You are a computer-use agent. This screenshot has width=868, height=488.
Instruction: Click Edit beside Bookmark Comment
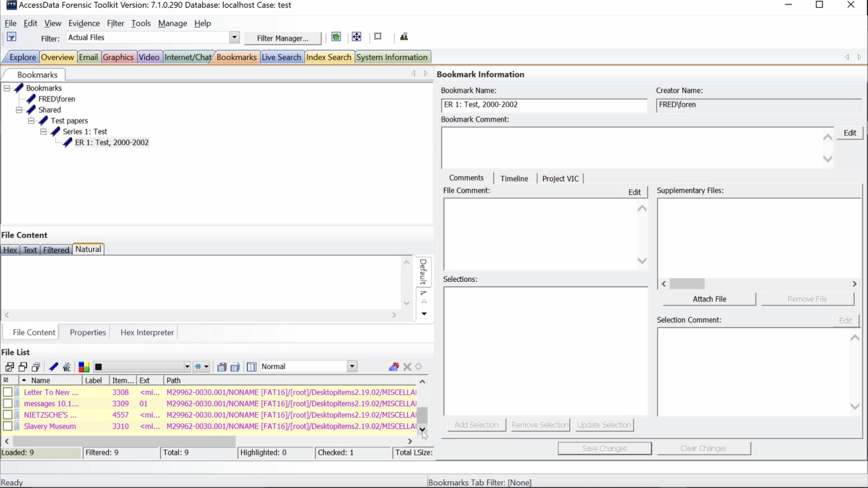849,133
